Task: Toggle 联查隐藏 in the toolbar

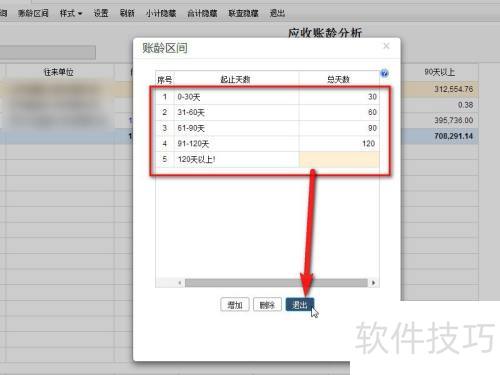Action: (x=244, y=13)
